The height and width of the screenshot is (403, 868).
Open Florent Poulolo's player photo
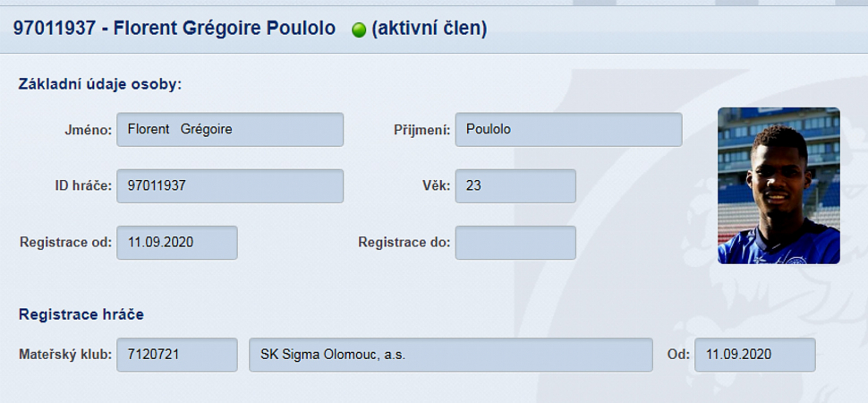tap(779, 185)
